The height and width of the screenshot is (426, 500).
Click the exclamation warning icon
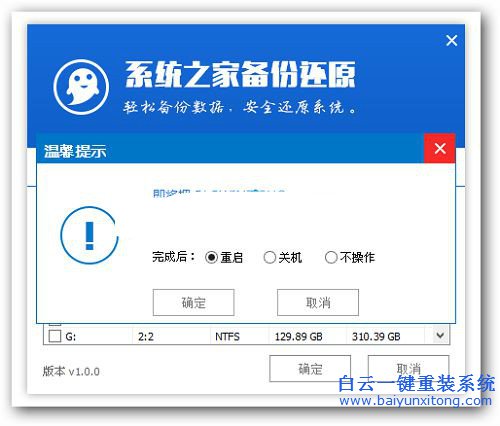(x=89, y=236)
